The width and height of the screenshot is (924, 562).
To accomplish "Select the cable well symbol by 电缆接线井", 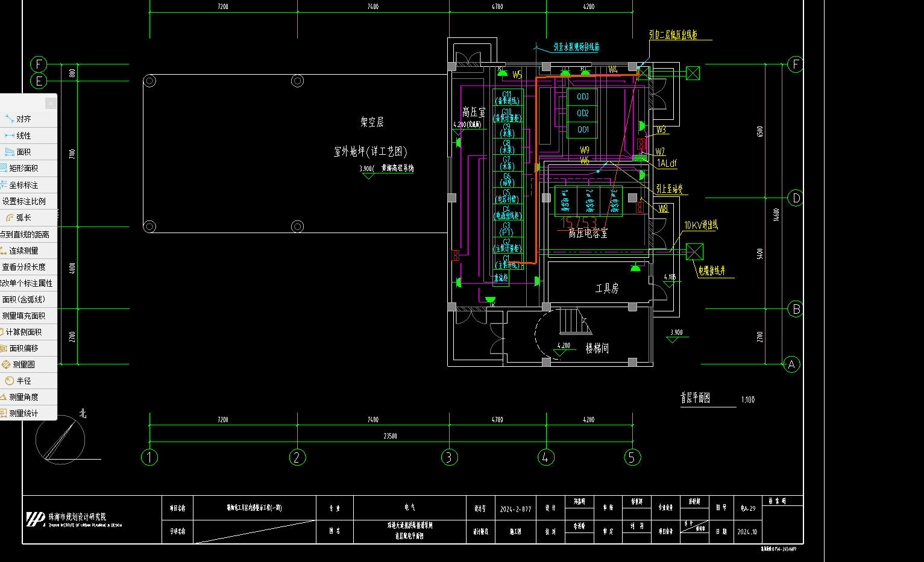I will coord(695,252).
